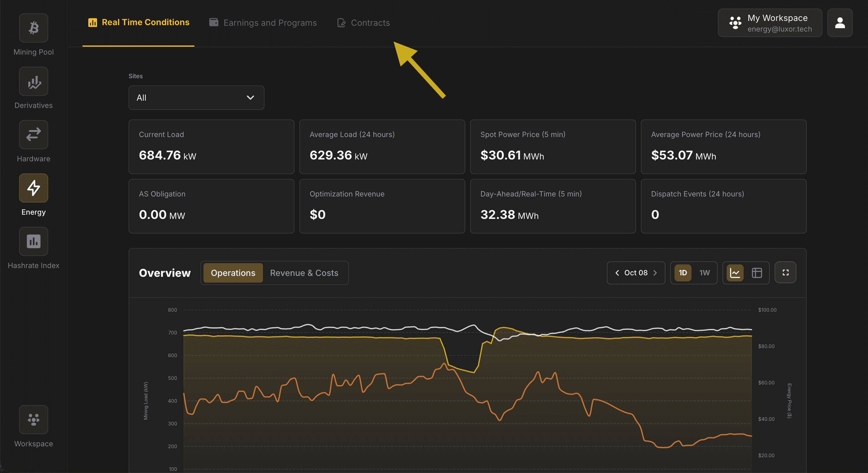
Task: Advance date forward with right chevron
Action: (x=655, y=273)
